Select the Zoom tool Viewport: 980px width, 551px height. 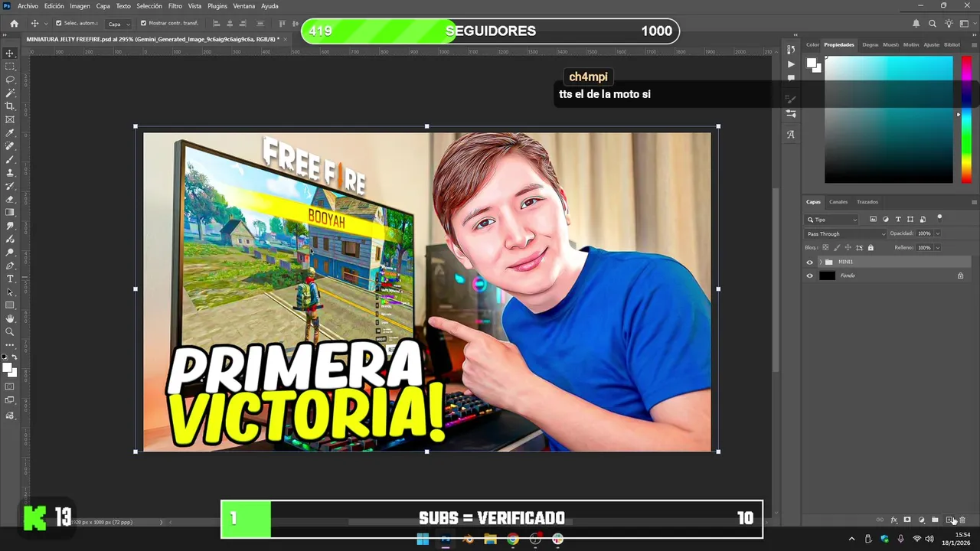(10, 332)
